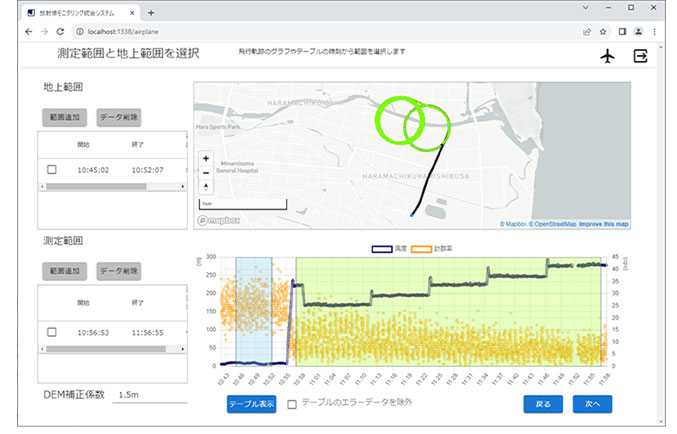Check the 10:45:02 ground range row checkbox
This screenshot has width=677, height=434.
pyautogui.click(x=52, y=169)
